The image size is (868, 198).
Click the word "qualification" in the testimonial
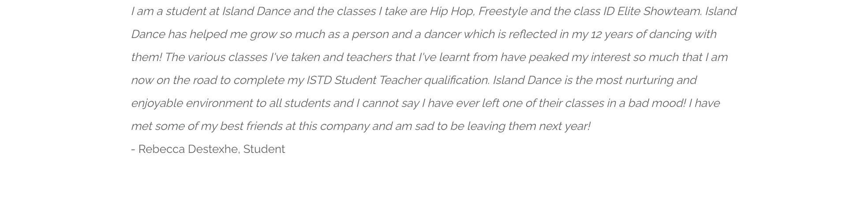[x=456, y=80]
